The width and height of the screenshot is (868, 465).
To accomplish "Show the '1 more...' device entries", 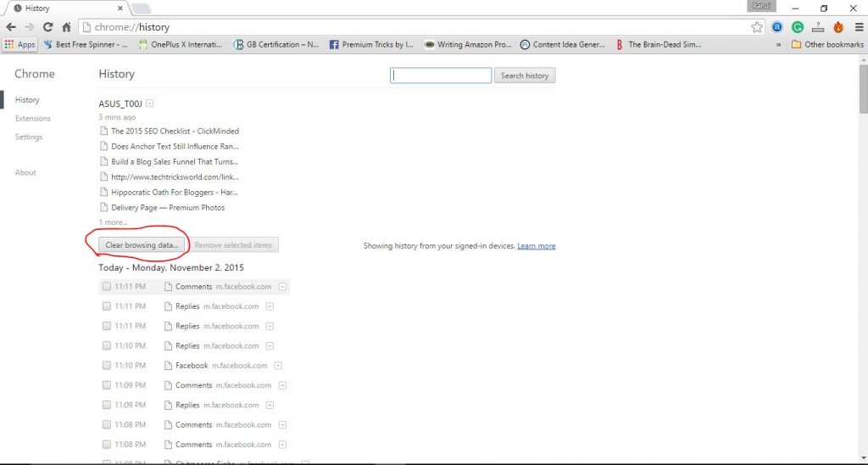I will (113, 222).
